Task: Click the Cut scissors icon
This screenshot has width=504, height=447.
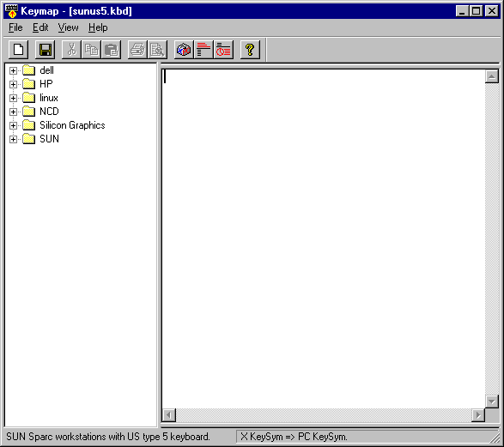Action: click(x=71, y=50)
